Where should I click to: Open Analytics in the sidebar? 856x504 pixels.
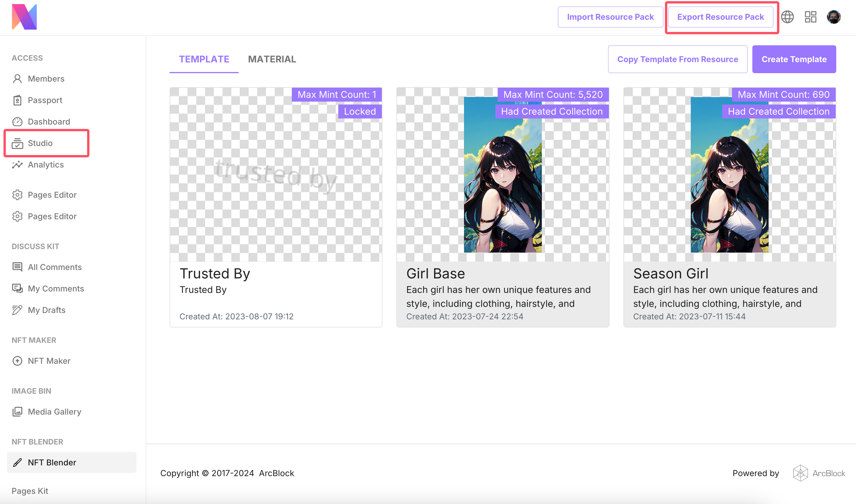pos(46,165)
